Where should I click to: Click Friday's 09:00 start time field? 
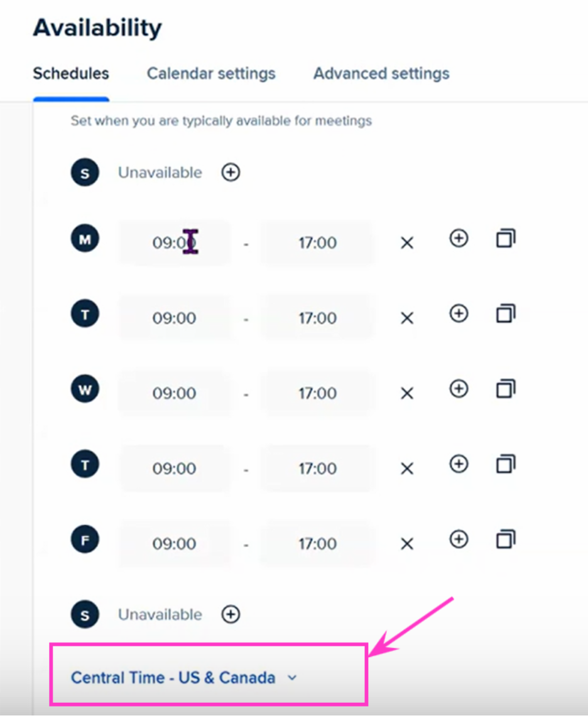coord(174,543)
